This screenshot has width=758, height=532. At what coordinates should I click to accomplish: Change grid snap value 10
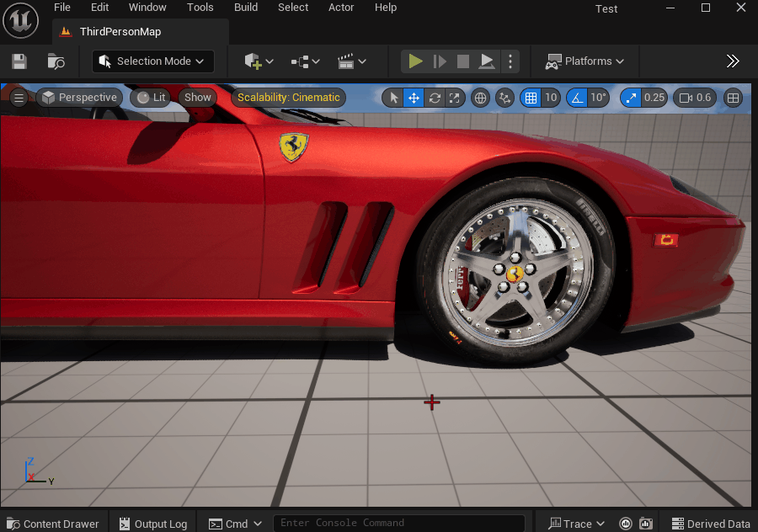click(x=551, y=98)
